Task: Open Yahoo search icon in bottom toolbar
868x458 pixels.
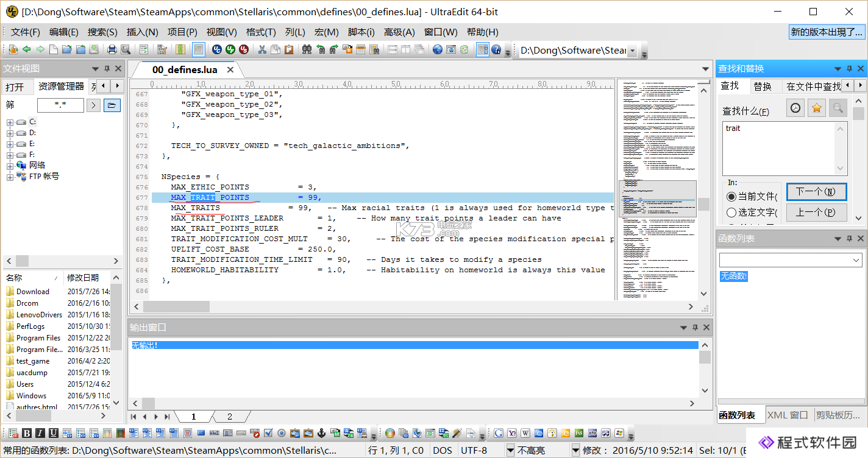Action: click(x=512, y=433)
